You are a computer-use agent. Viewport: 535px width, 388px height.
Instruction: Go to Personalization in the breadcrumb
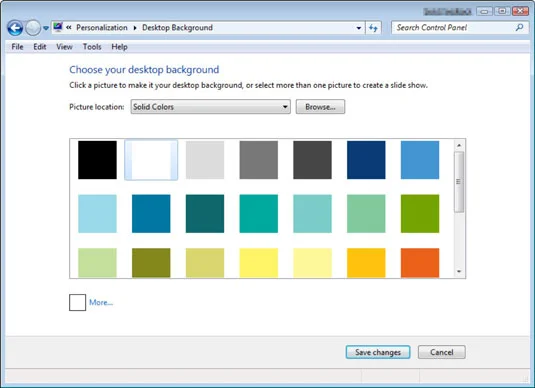click(x=102, y=28)
